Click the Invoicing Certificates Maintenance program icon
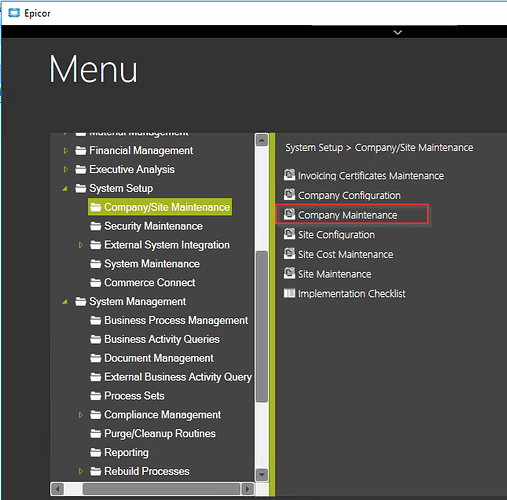 pyautogui.click(x=289, y=175)
